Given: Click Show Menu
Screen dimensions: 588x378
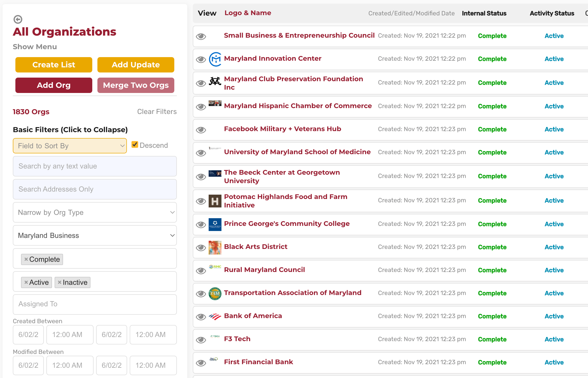Looking at the screenshot, I should pos(35,47).
